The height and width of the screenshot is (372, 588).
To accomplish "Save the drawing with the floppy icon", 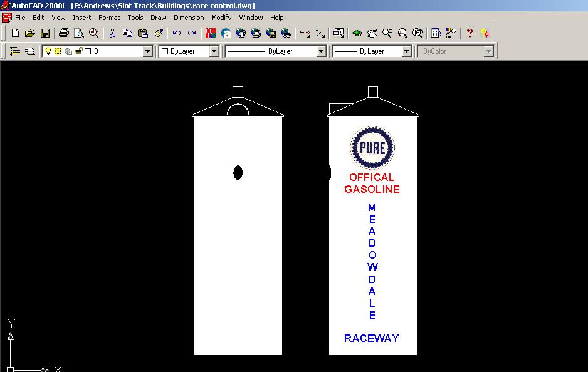I will pyautogui.click(x=45, y=33).
